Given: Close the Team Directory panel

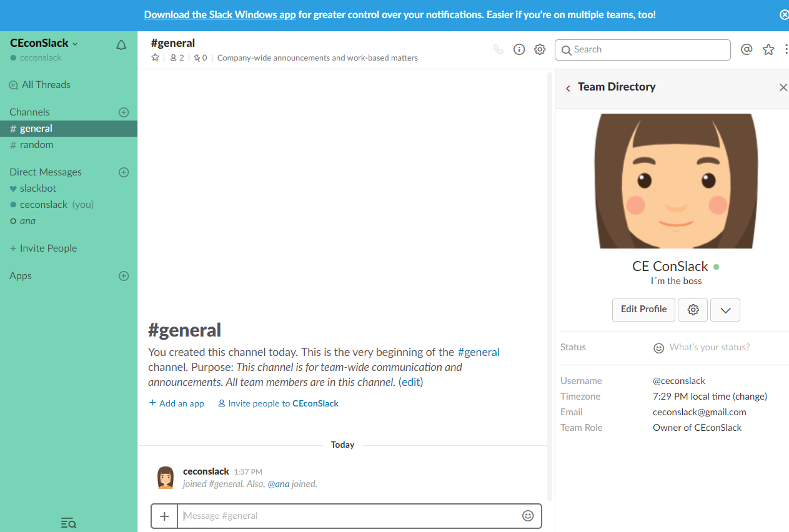Looking at the screenshot, I should click(783, 87).
